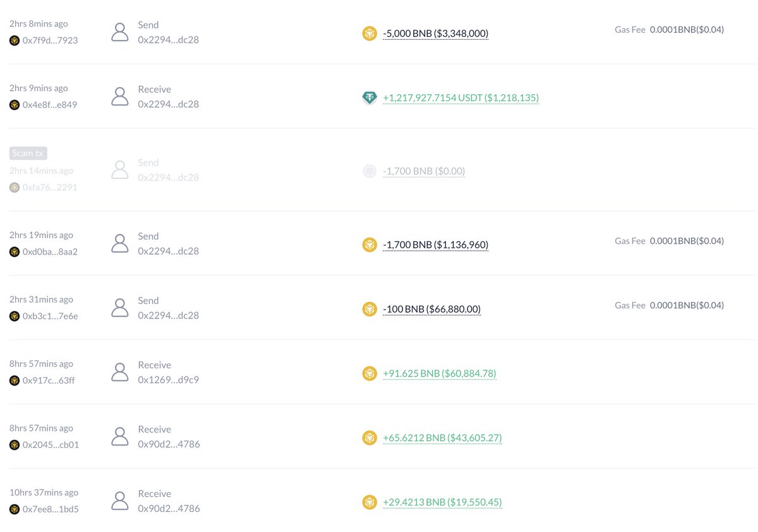Click BNB token icon beside -100 BNB
The height and width of the screenshot is (532, 758).
tap(370, 309)
